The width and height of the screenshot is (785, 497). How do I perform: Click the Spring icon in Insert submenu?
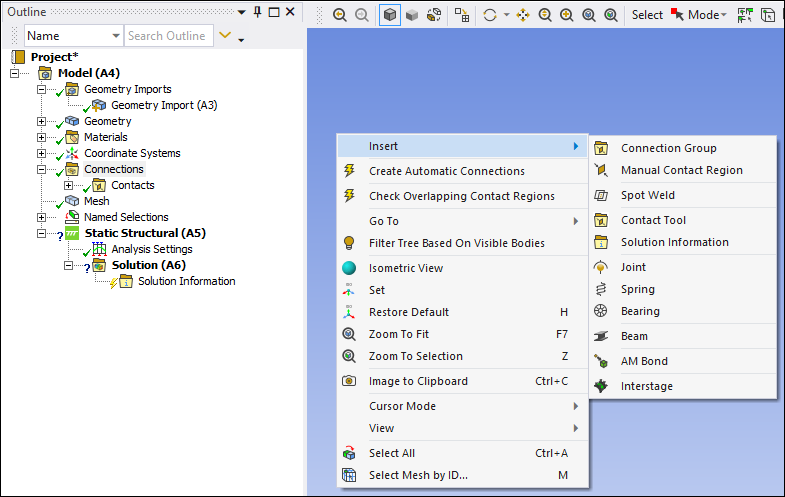click(x=601, y=289)
